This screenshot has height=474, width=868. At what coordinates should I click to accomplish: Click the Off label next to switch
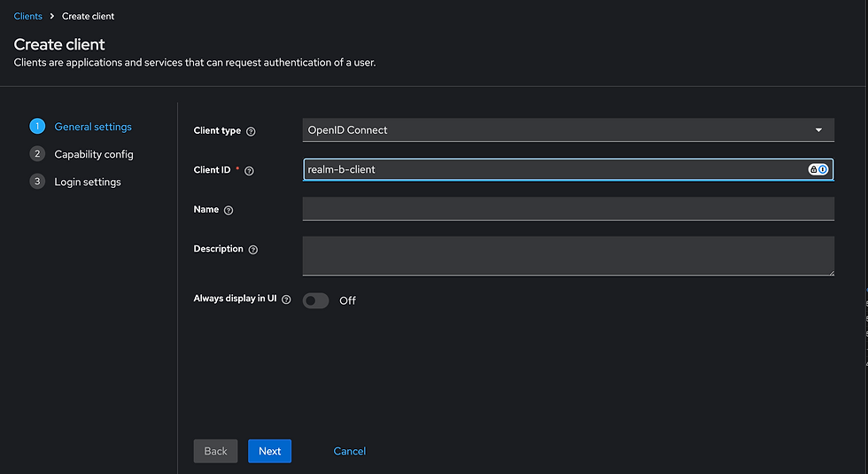coord(347,300)
